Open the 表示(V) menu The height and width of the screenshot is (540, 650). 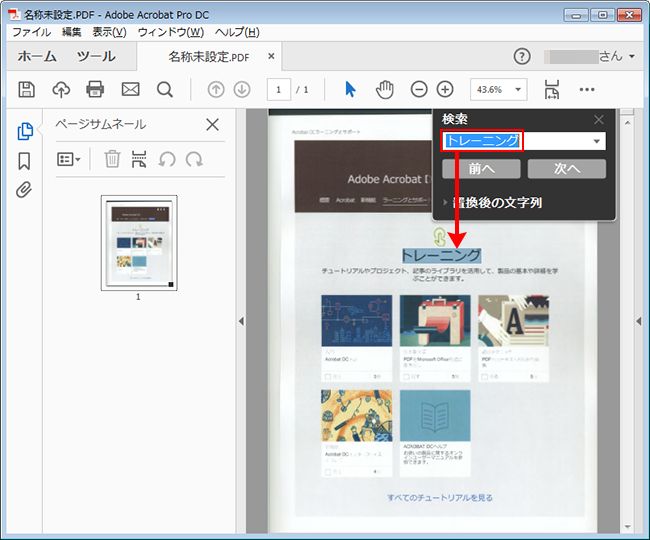point(109,32)
